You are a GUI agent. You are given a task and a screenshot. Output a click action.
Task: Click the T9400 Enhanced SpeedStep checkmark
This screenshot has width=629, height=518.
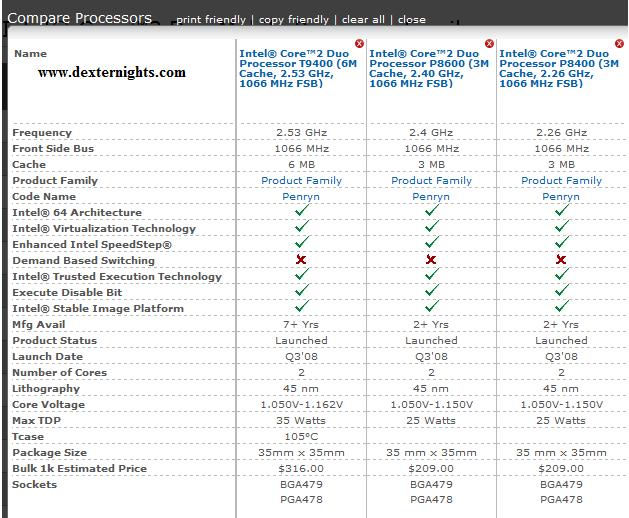tap(302, 242)
